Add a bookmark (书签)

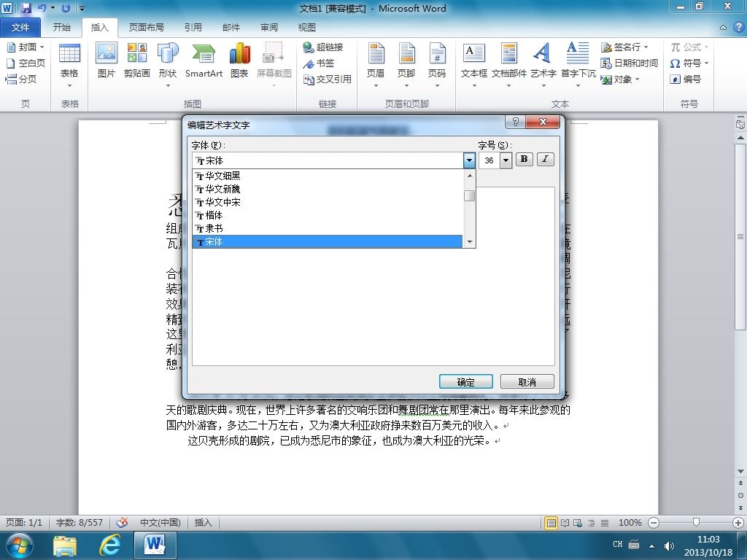tap(320, 63)
